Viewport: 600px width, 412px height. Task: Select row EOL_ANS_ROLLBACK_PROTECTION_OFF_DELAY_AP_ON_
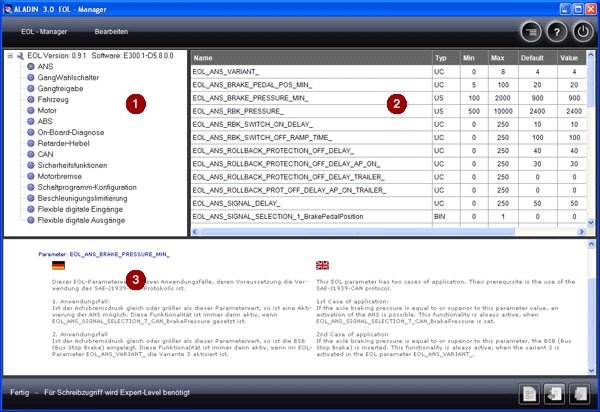388,164
